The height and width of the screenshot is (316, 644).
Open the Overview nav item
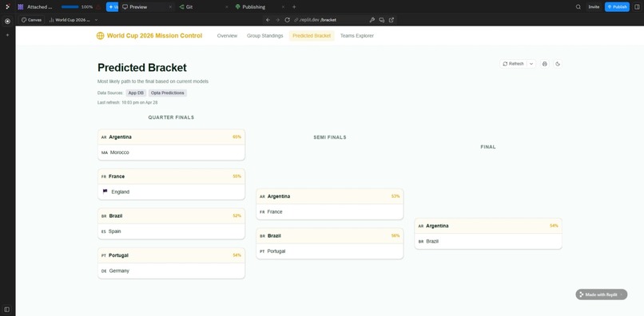click(x=227, y=36)
